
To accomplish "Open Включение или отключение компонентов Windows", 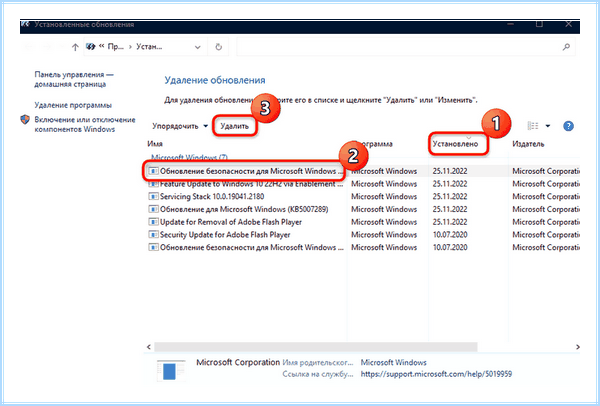I will pos(85,124).
